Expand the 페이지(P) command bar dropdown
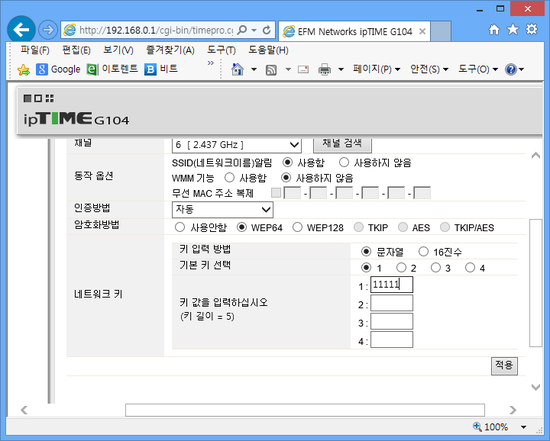The image size is (550, 441). click(x=376, y=69)
